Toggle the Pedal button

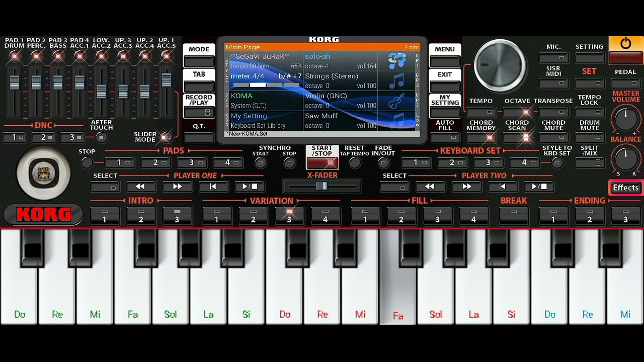625,83
